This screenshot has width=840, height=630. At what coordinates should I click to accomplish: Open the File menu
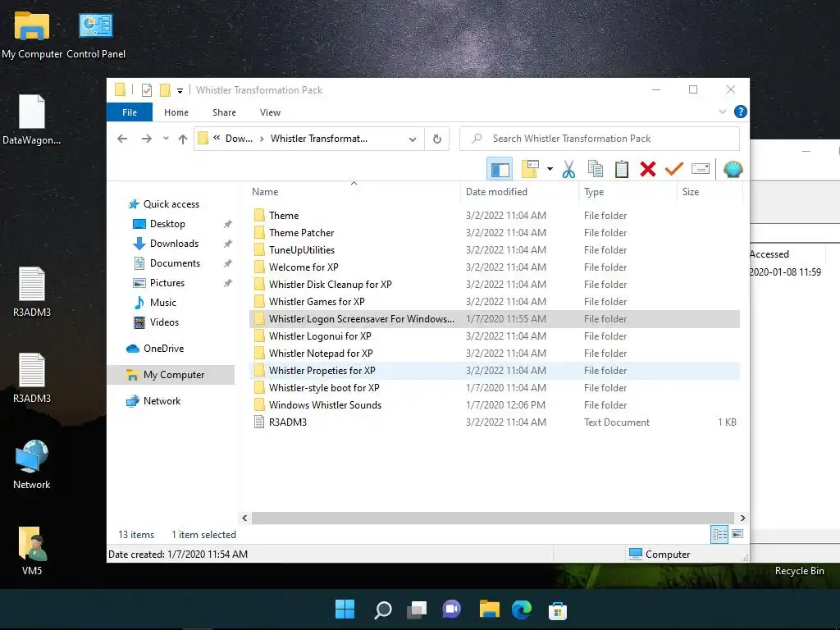[129, 112]
